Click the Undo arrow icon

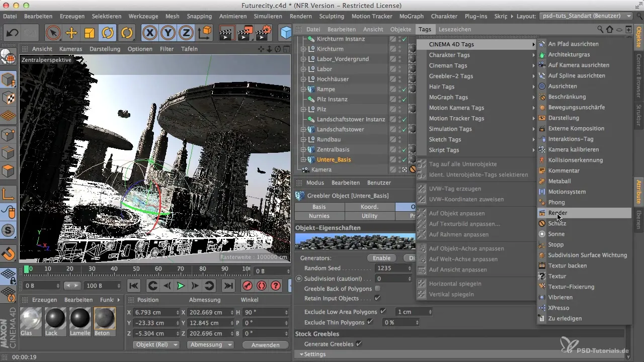13,33
